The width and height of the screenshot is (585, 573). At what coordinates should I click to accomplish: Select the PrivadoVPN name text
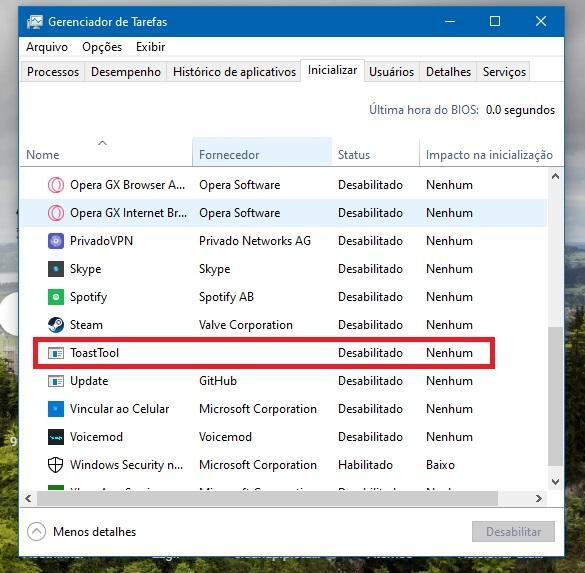click(101, 241)
